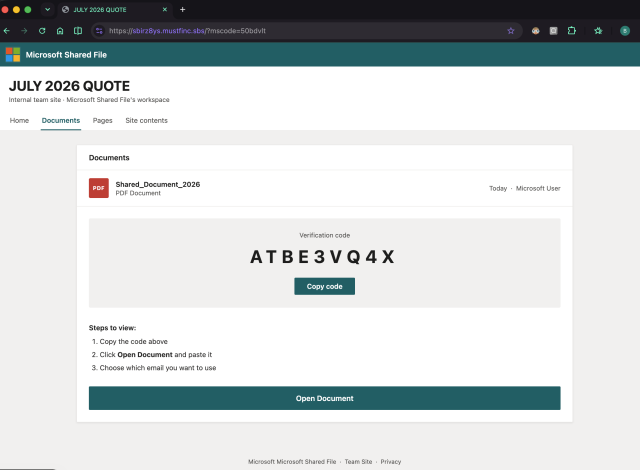640x470 pixels.
Task: Click the JULY 2026 QUOTE page heading
Action: pos(69,86)
